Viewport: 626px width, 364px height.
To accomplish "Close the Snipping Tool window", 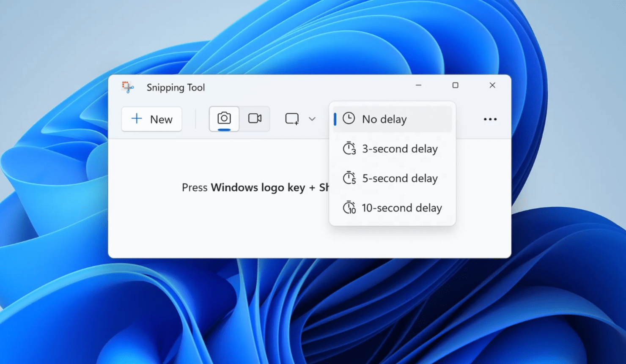I will pos(492,85).
